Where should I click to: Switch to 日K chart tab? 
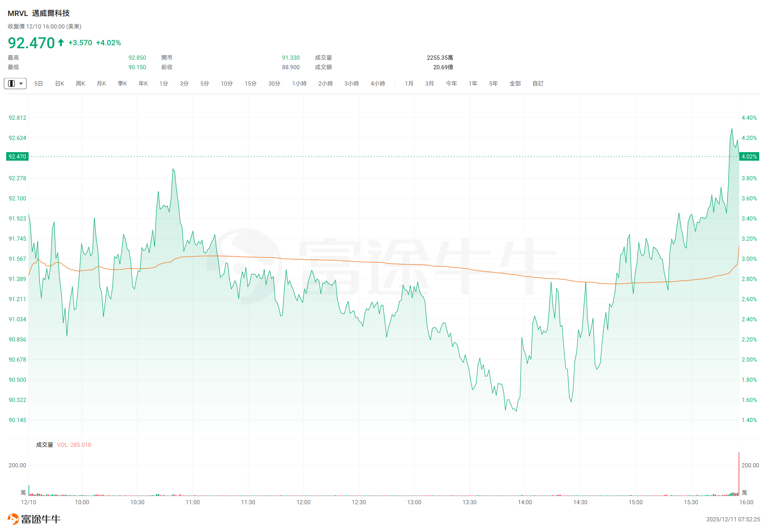click(60, 83)
